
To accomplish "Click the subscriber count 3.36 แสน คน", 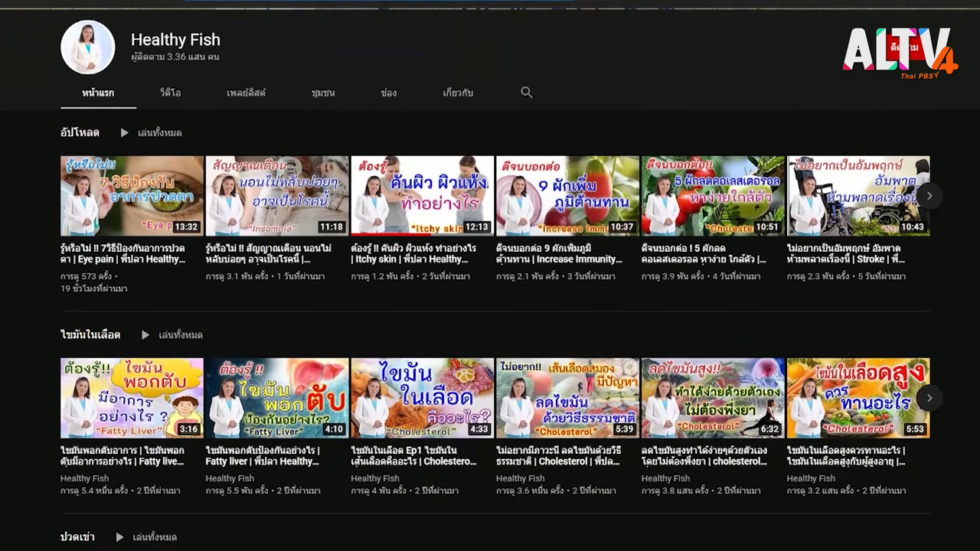I will [x=175, y=57].
